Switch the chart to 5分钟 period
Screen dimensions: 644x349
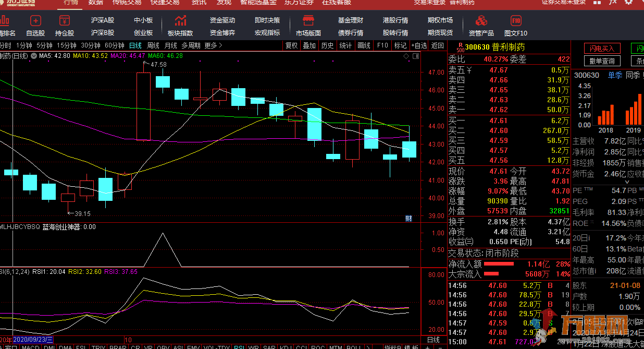44,45
